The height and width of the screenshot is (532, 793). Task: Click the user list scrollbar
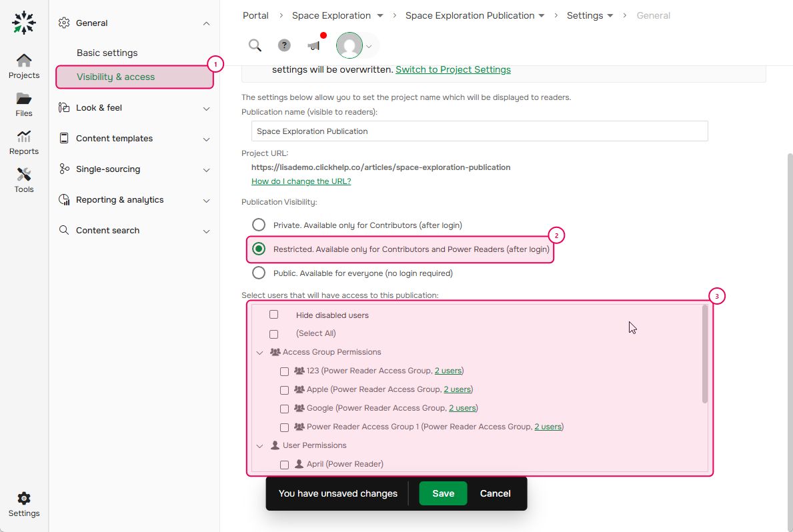tap(705, 355)
